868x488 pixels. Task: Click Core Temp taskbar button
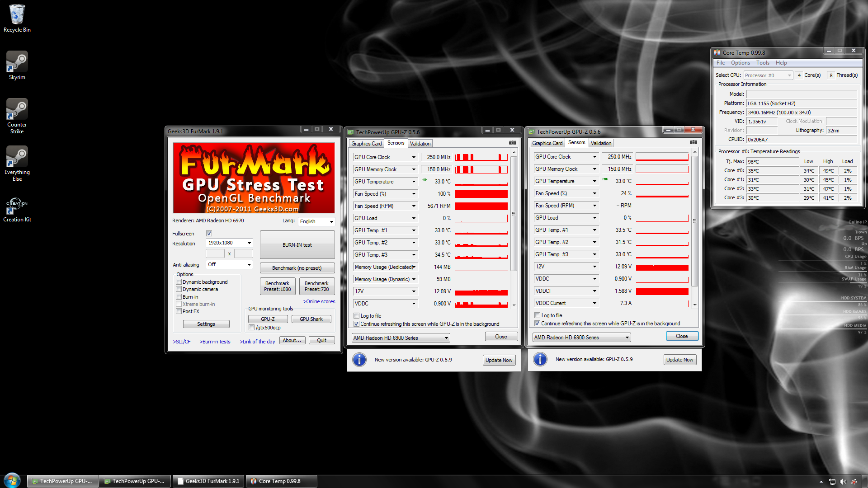(281, 481)
